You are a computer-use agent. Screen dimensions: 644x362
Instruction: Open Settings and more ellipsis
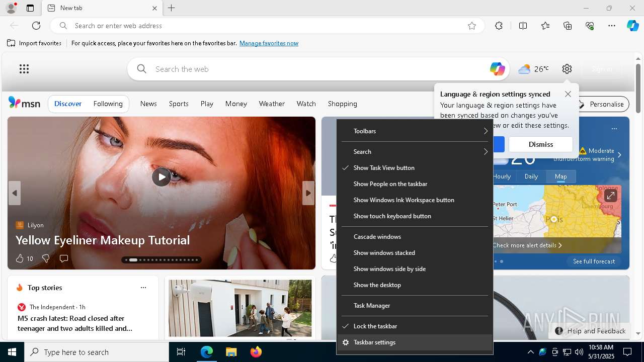tap(612, 26)
